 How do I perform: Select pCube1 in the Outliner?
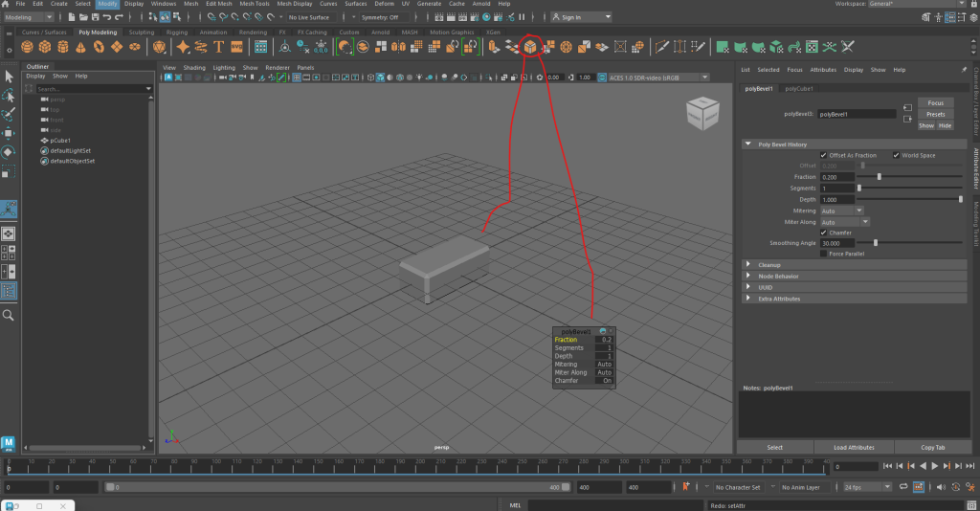(x=60, y=140)
